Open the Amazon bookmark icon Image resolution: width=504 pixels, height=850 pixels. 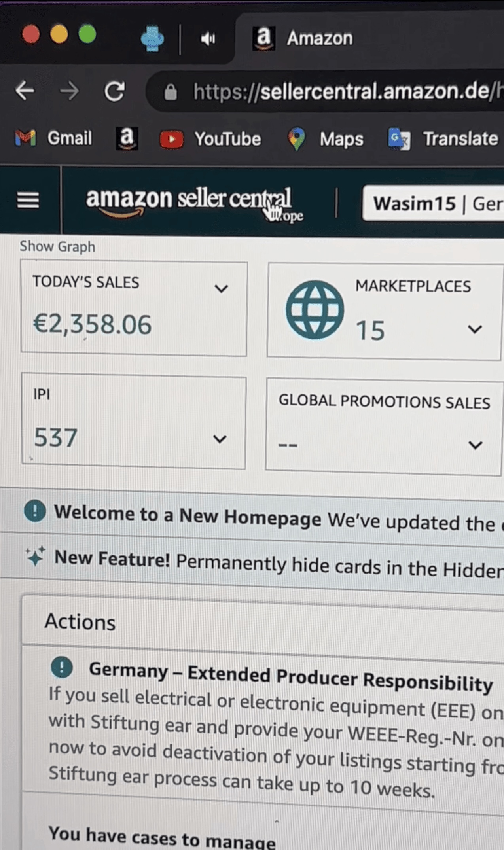(127, 138)
